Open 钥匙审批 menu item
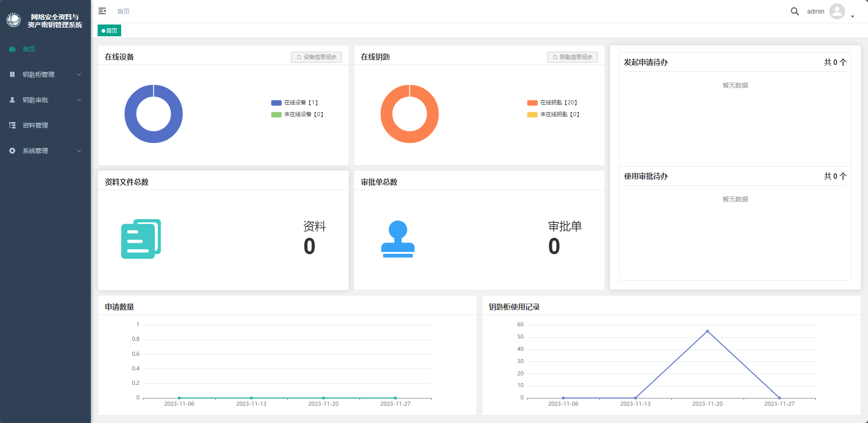The image size is (868, 423). [45, 100]
